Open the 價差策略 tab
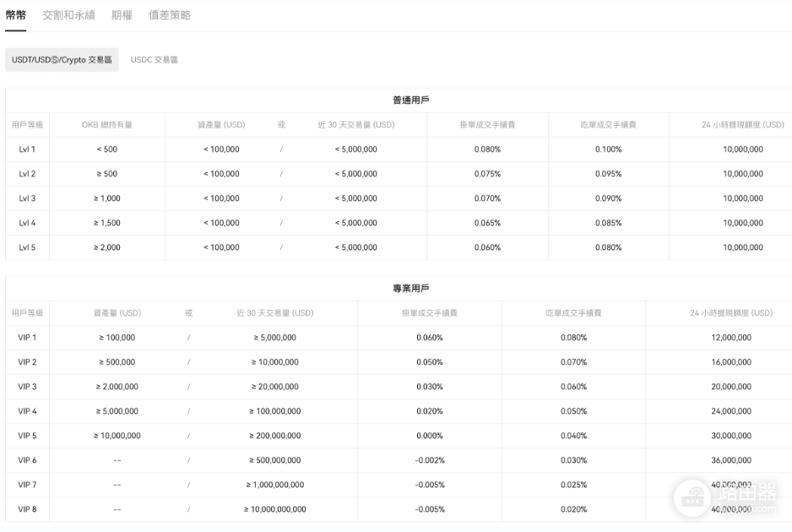 point(170,15)
